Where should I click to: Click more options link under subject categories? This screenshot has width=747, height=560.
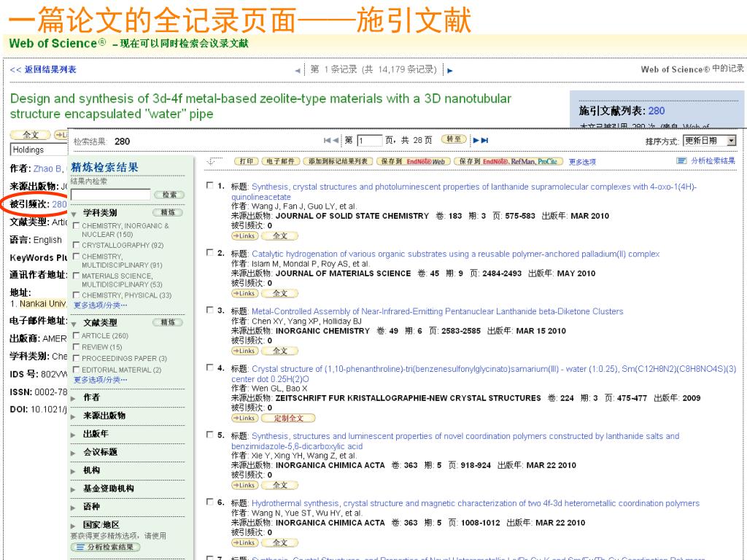click(101, 306)
